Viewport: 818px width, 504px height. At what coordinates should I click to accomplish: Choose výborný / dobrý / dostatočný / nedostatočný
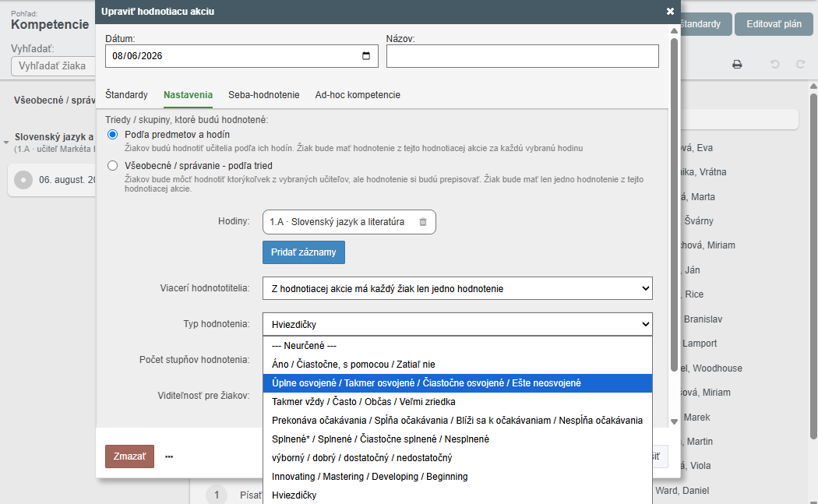(457, 458)
